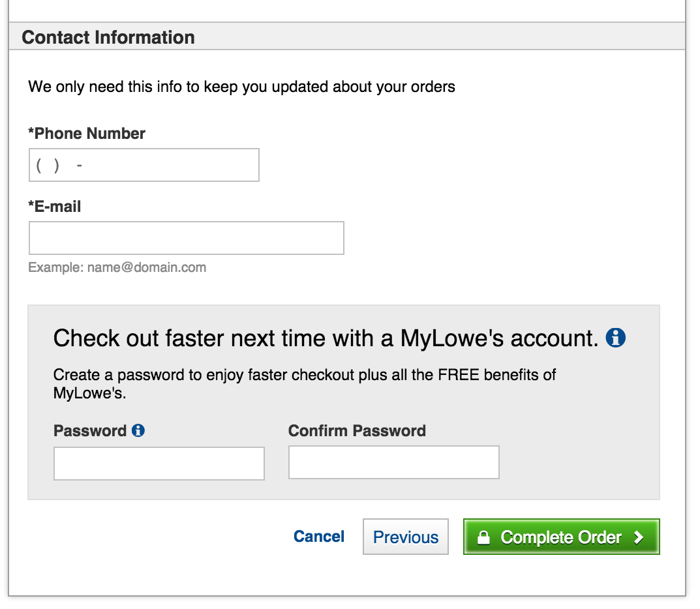
Task: Submit with the Complete Order button
Action: coord(561,537)
